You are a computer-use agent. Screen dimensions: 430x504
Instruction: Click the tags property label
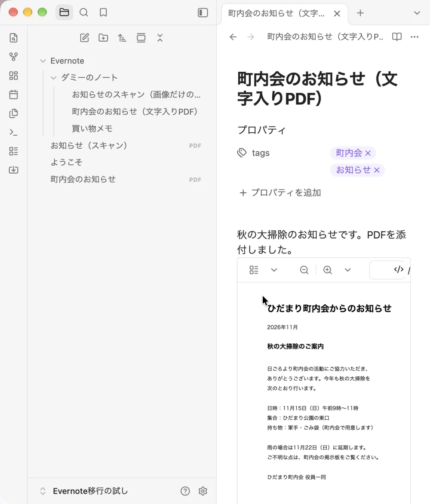[261, 153]
